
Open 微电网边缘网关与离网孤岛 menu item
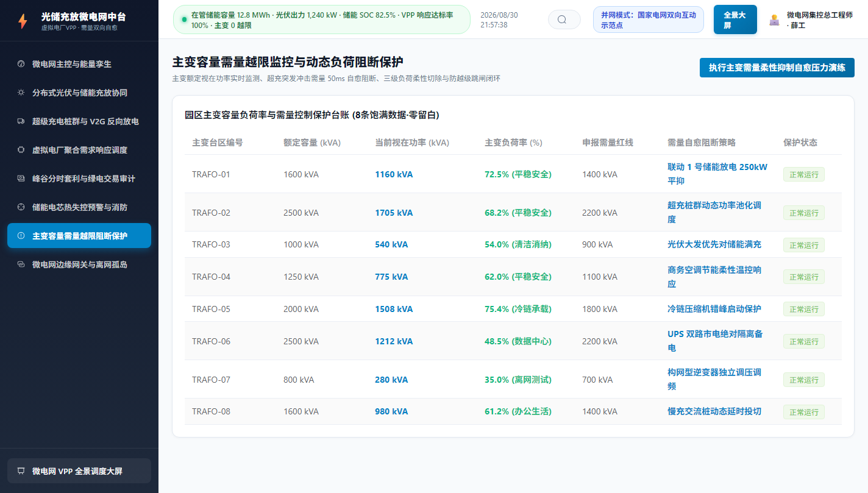pos(79,264)
